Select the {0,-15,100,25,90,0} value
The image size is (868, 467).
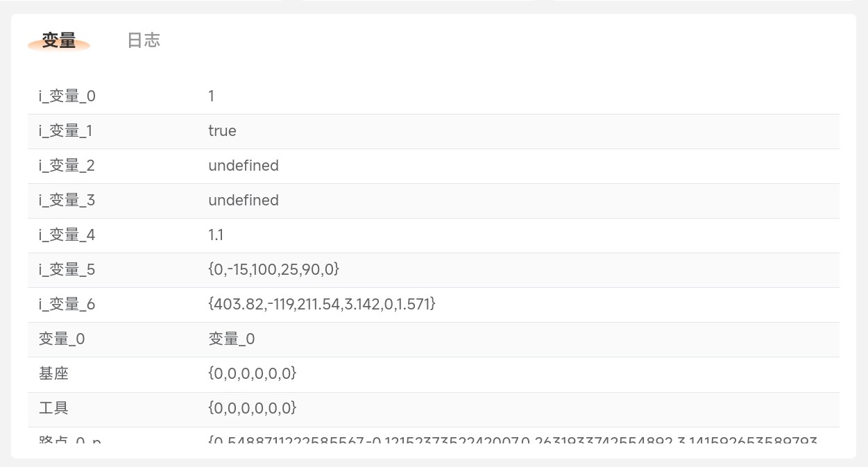click(x=273, y=269)
